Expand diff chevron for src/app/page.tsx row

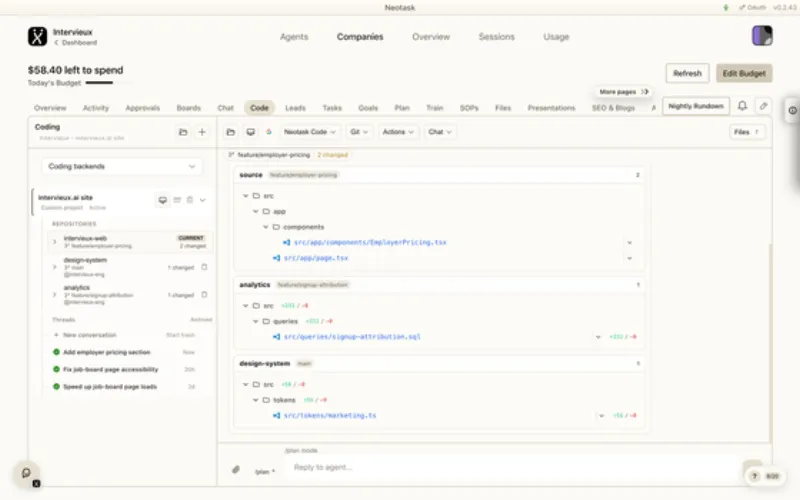click(x=629, y=259)
